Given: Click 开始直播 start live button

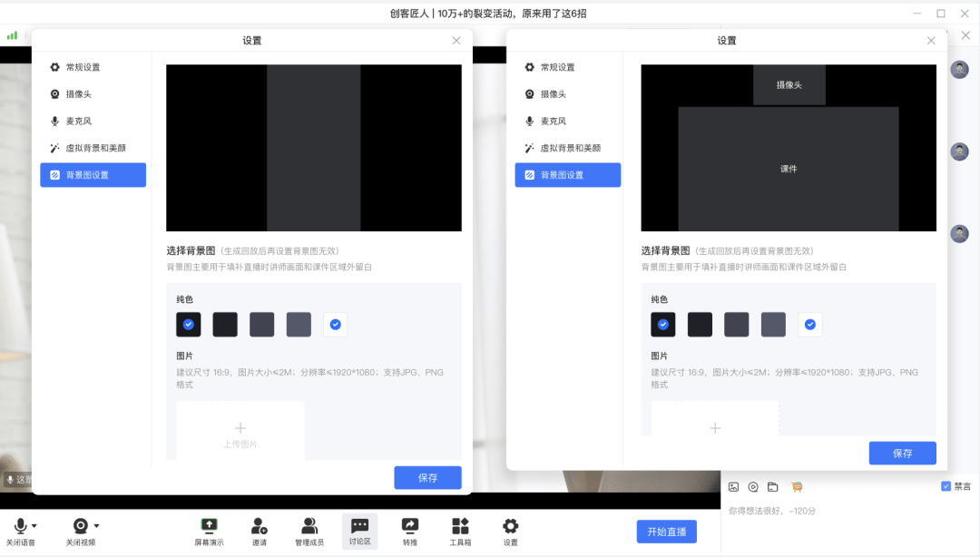Looking at the screenshot, I should [x=666, y=532].
